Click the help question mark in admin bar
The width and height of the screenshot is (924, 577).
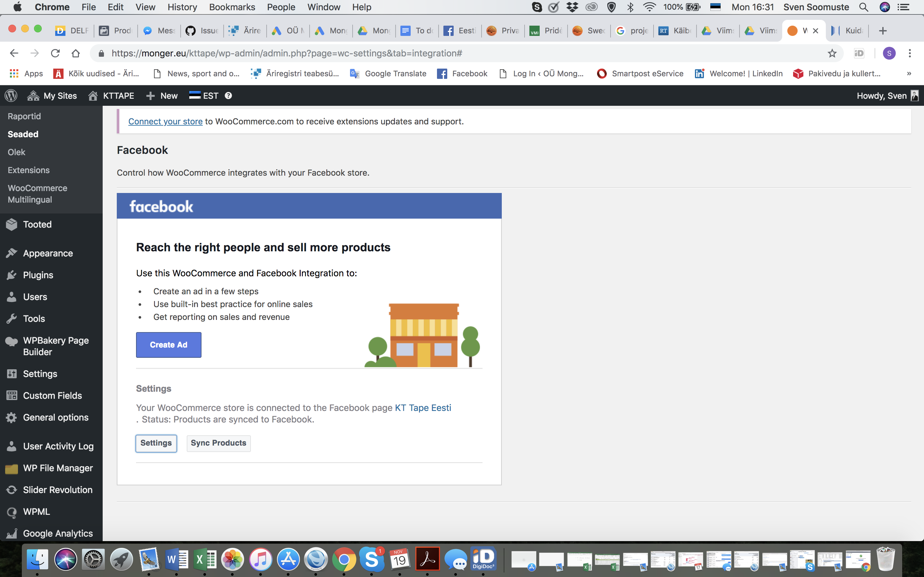tap(228, 96)
